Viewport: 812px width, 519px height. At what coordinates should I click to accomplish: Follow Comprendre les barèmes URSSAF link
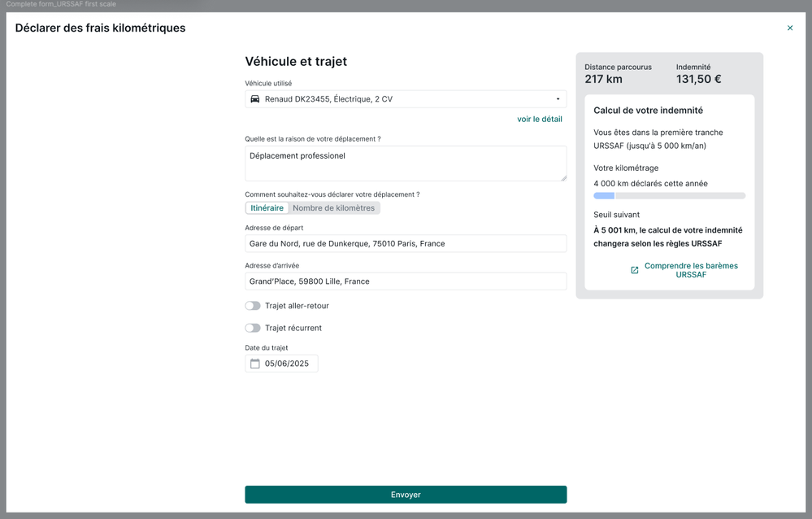(691, 270)
